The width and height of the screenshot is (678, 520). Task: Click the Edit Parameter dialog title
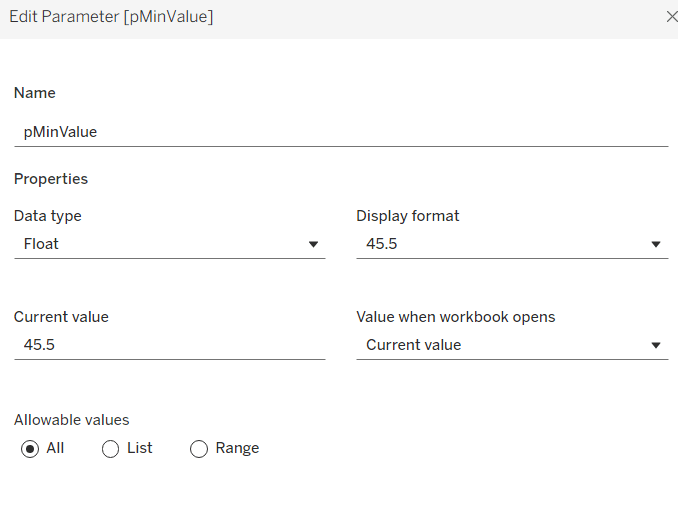(x=111, y=17)
